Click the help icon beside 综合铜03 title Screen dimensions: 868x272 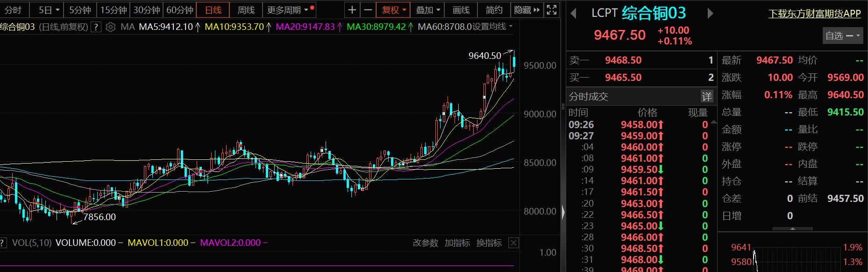96,27
